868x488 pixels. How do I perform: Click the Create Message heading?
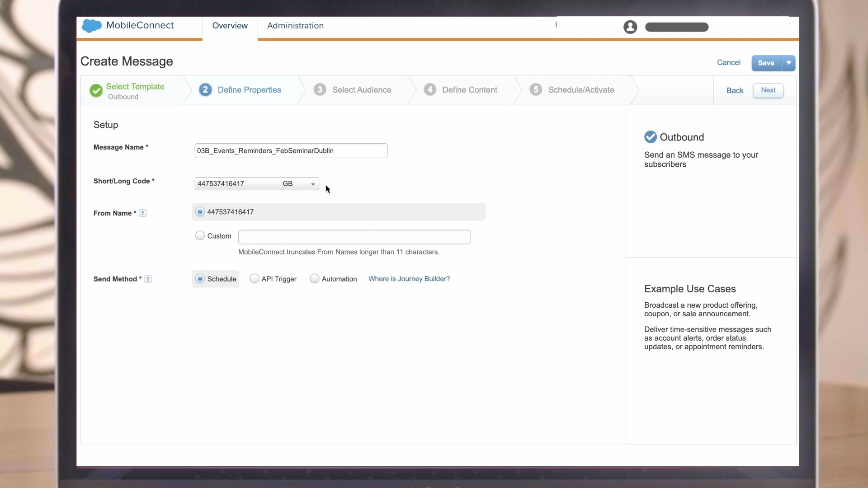pyautogui.click(x=127, y=61)
